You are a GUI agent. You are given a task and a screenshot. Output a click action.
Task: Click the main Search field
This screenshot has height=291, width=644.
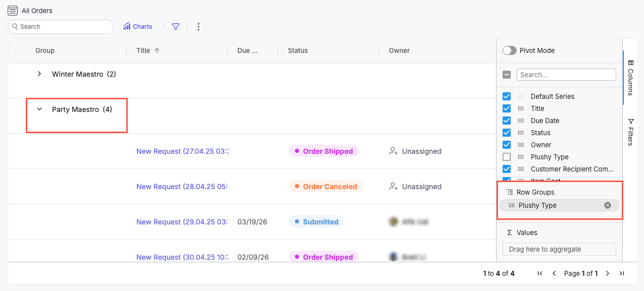click(63, 27)
